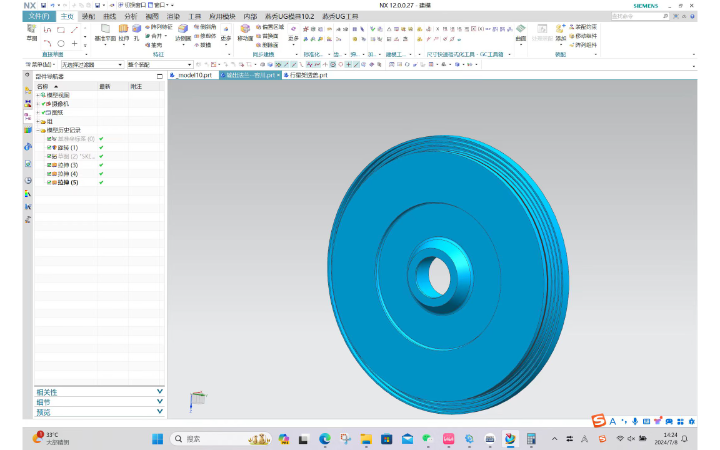
Task: Uncheck the 基准坐标系 (0) feature checkbox
Action: tap(49, 139)
